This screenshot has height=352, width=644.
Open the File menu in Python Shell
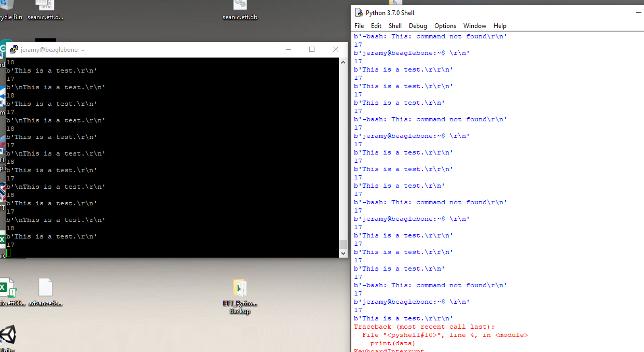pos(359,26)
